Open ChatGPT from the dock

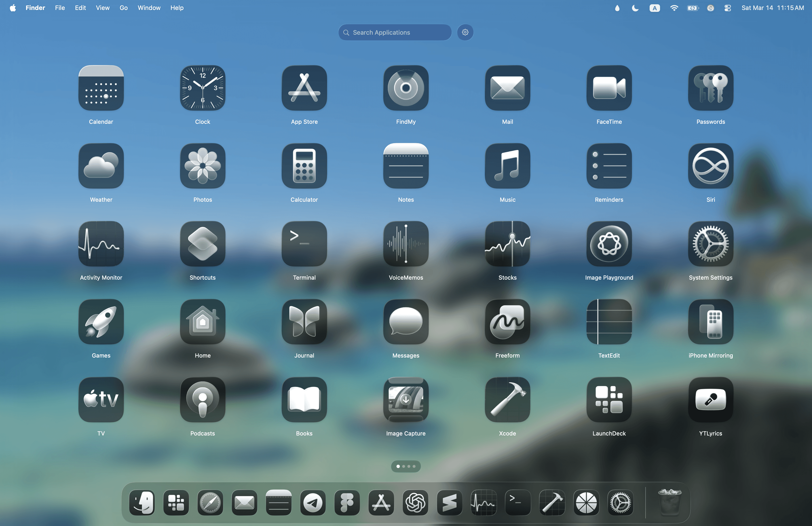coord(415,502)
